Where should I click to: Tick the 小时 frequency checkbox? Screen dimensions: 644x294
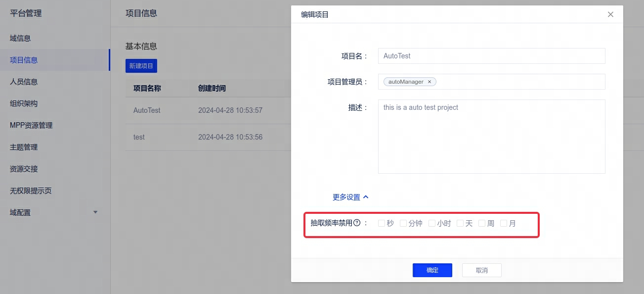432,223
